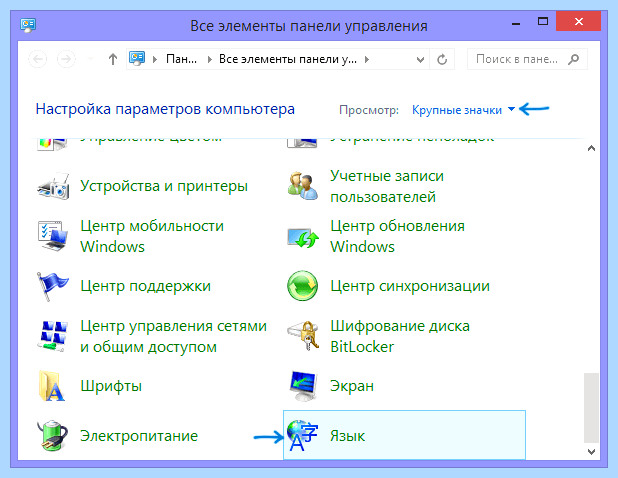Open the Windows Mobility Center icon
Screen dimensions: 618x478
53,236
